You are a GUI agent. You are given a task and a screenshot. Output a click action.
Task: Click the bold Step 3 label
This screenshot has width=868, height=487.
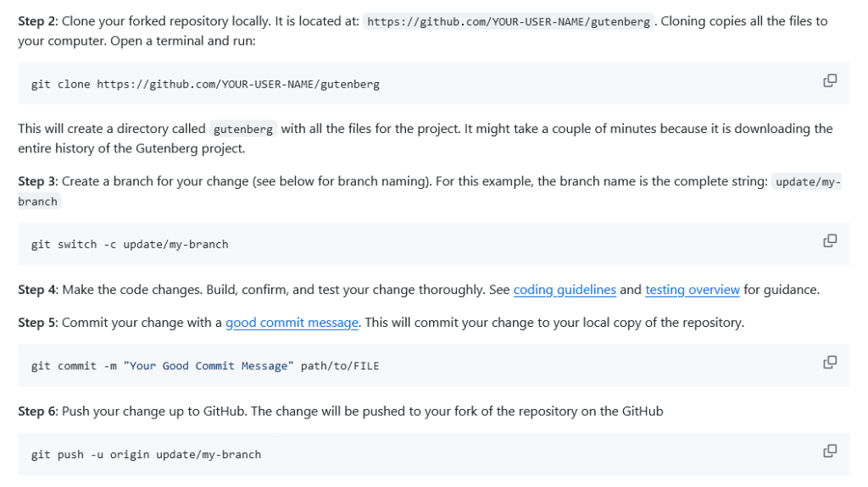coord(38,181)
